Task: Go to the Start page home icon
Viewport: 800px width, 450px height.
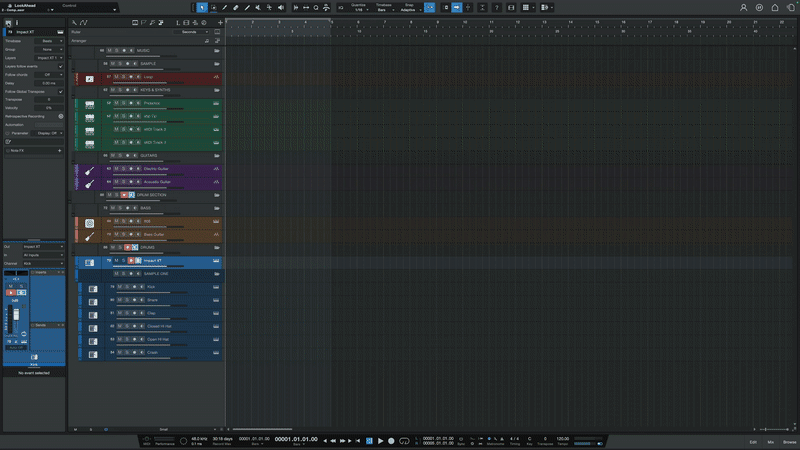Action: pos(775,8)
